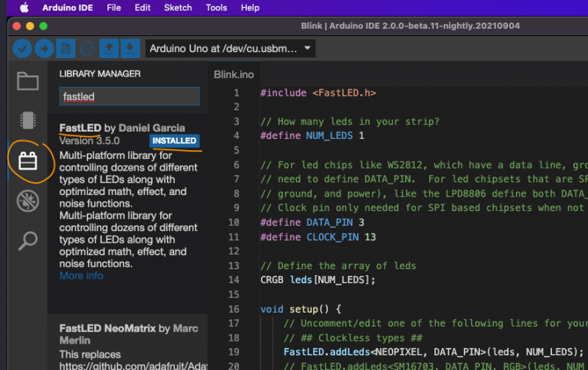The image size is (588, 370).
Task: Click the library search field containing fastled
Action: [x=129, y=96]
